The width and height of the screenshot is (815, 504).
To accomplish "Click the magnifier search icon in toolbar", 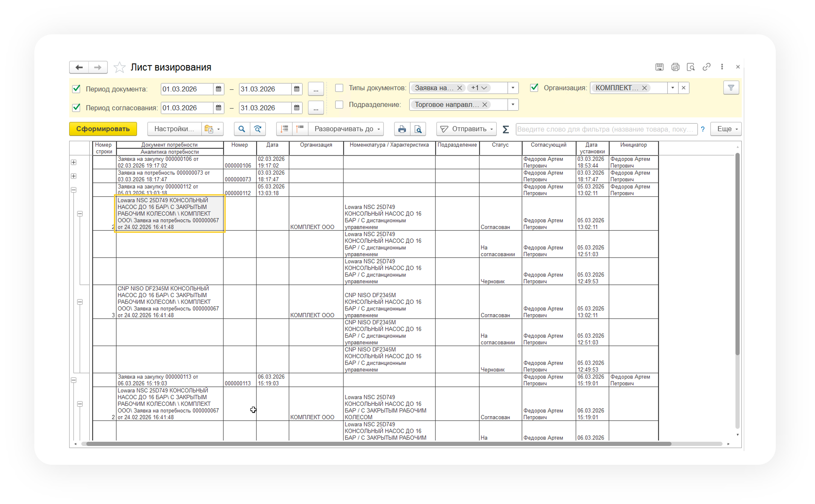I will coord(242,129).
